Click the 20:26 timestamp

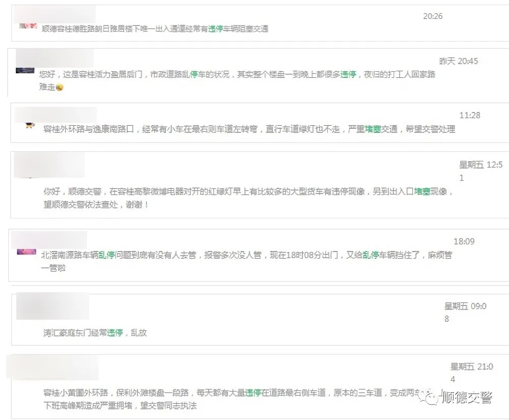point(433,16)
